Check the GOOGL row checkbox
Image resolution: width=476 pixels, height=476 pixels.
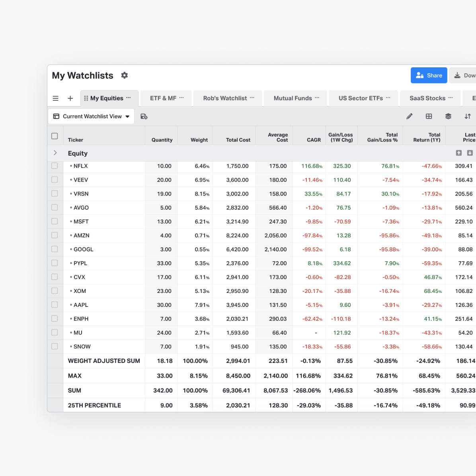click(x=55, y=249)
